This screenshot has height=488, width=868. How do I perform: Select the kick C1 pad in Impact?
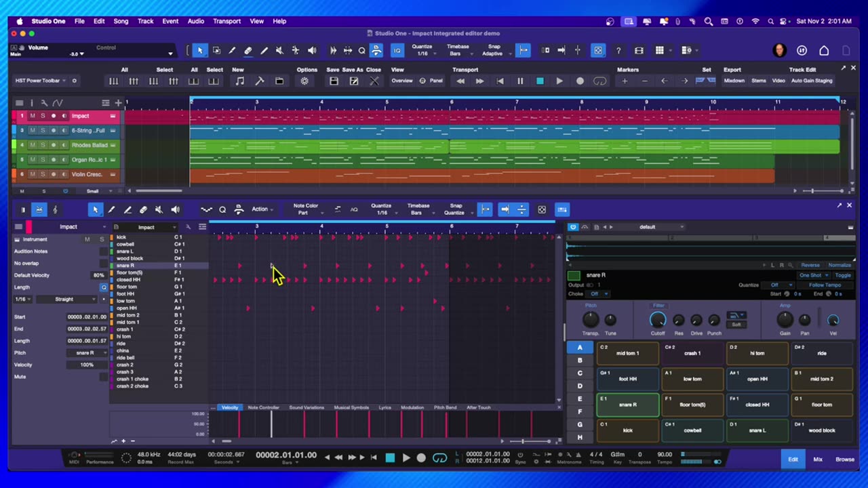coord(627,430)
